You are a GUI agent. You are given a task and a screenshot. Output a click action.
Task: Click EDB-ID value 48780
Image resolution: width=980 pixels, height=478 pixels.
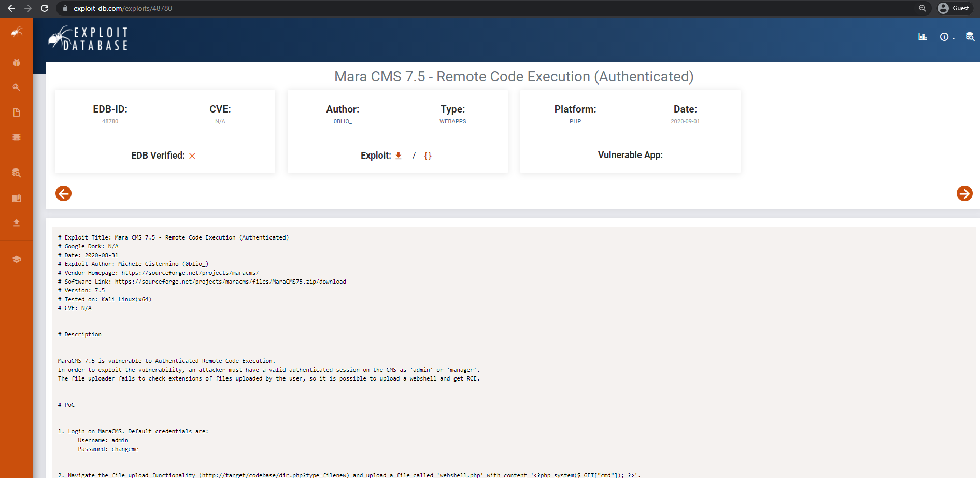coord(110,121)
